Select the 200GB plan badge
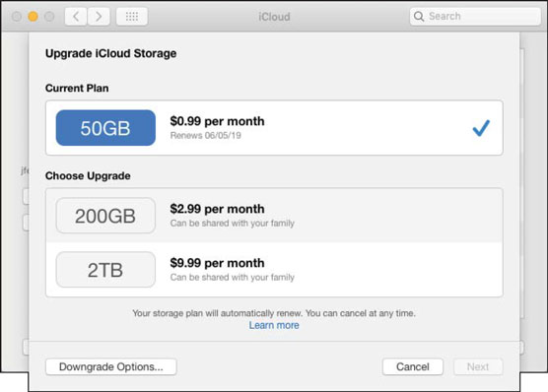 pyautogui.click(x=105, y=216)
